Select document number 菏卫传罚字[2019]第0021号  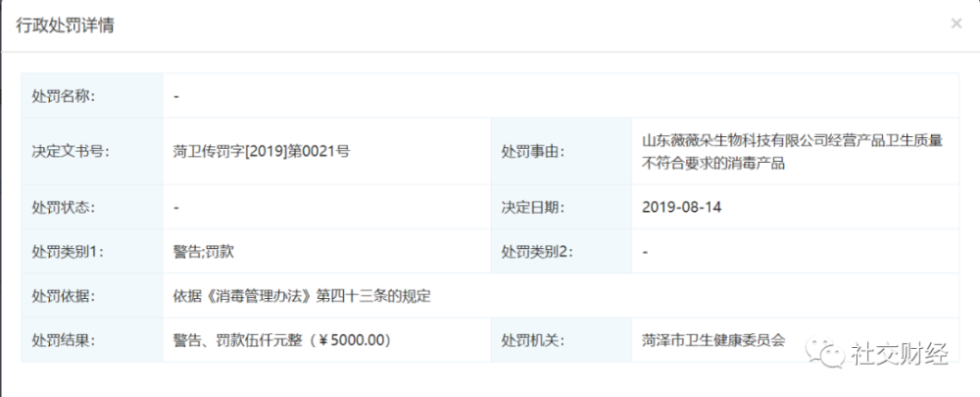coord(262,151)
